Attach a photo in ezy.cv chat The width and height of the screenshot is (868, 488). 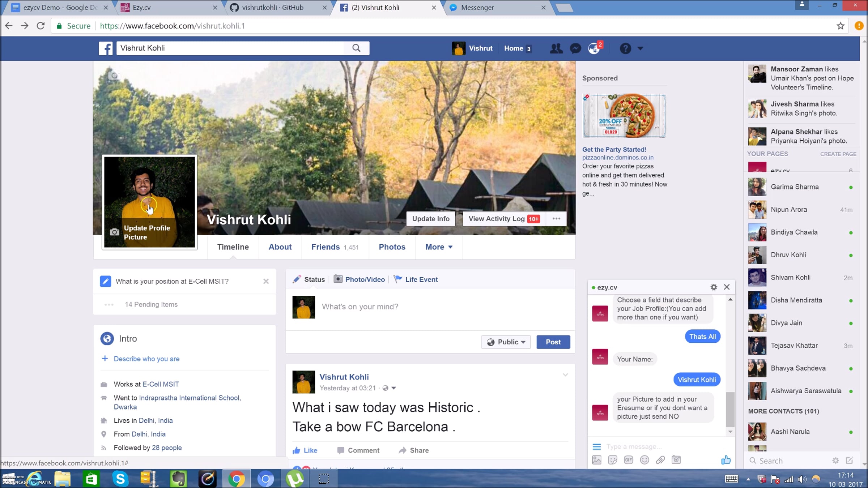click(597, 460)
